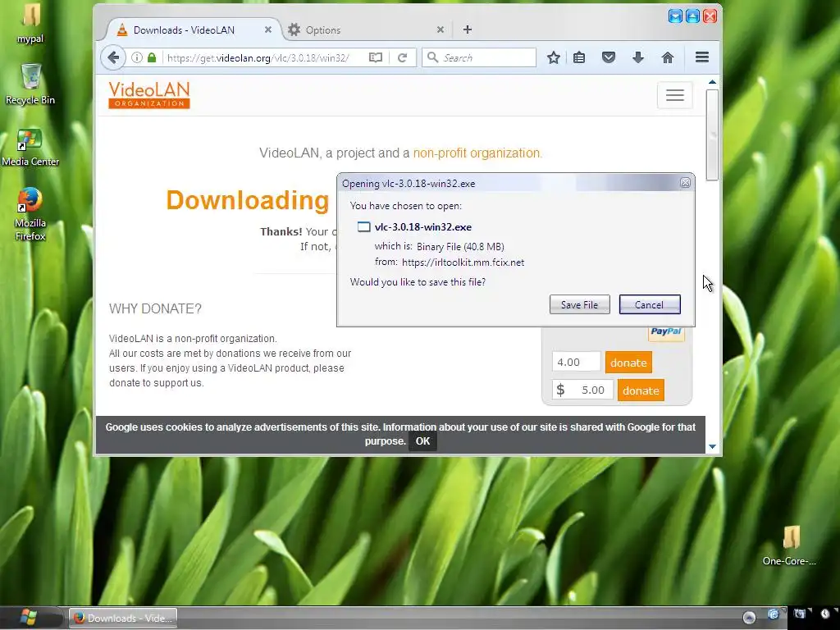
Task: Reload the current page
Action: pyautogui.click(x=402, y=57)
